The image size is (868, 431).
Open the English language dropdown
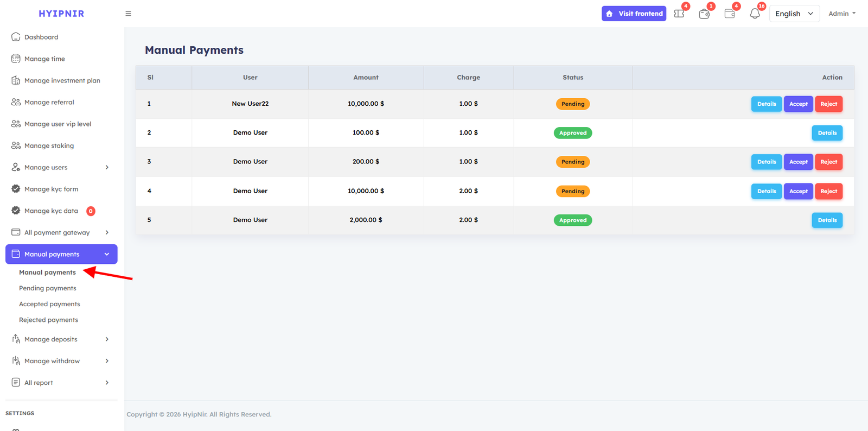[x=794, y=14]
